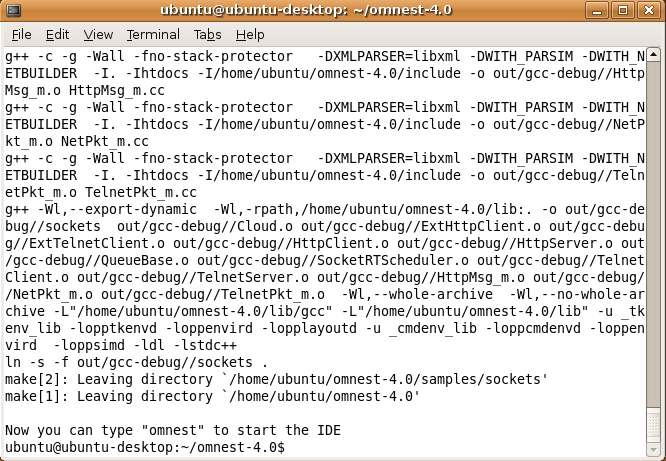The image size is (666, 461).
Task: Open the Edit menu
Action: 57,34
